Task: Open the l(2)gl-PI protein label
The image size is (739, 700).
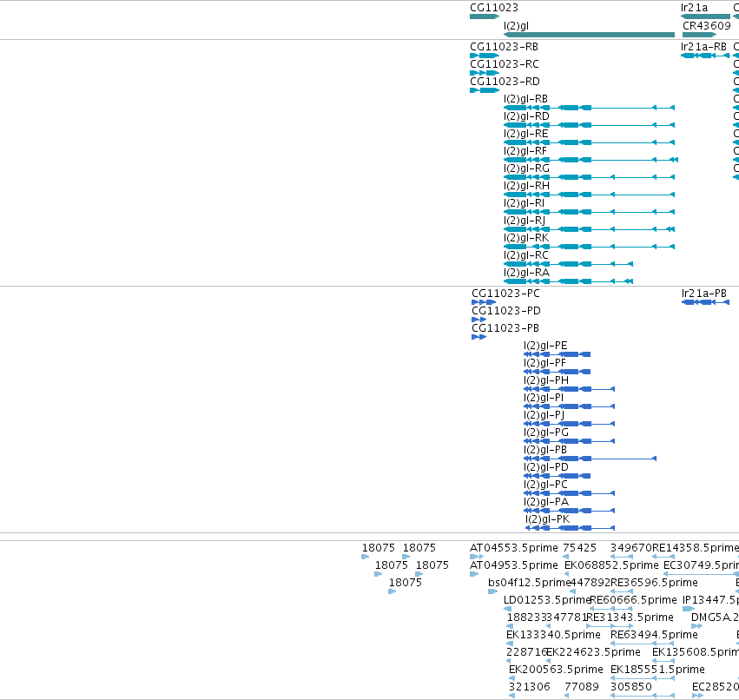Action: coord(544,398)
